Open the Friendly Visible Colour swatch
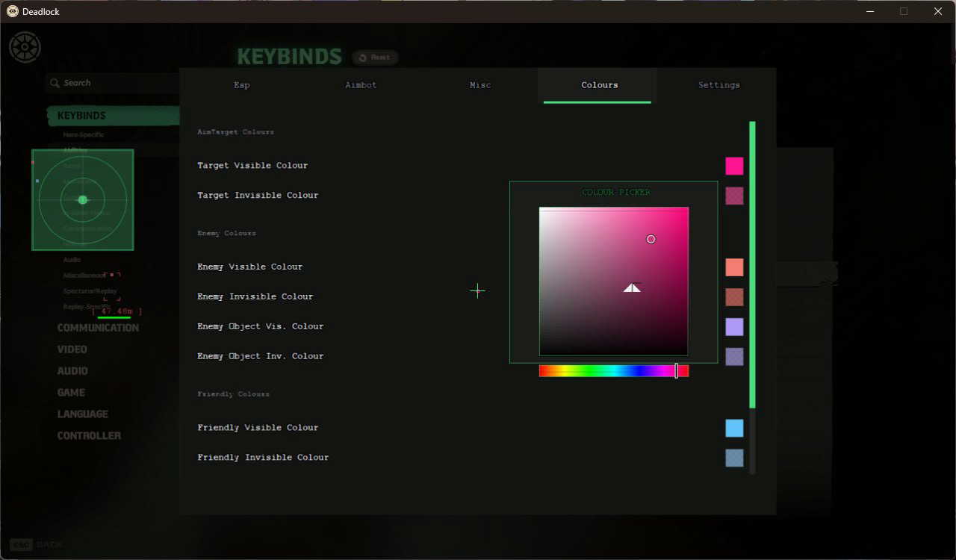The image size is (956, 560). pos(734,428)
